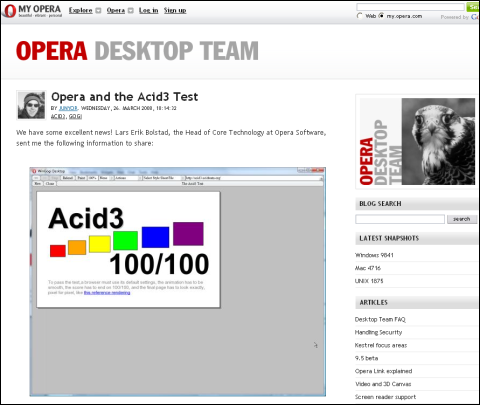Open the Kestrel focus areas article
Image resolution: width=480 pixels, height=405 pixels.
[381, 345]
